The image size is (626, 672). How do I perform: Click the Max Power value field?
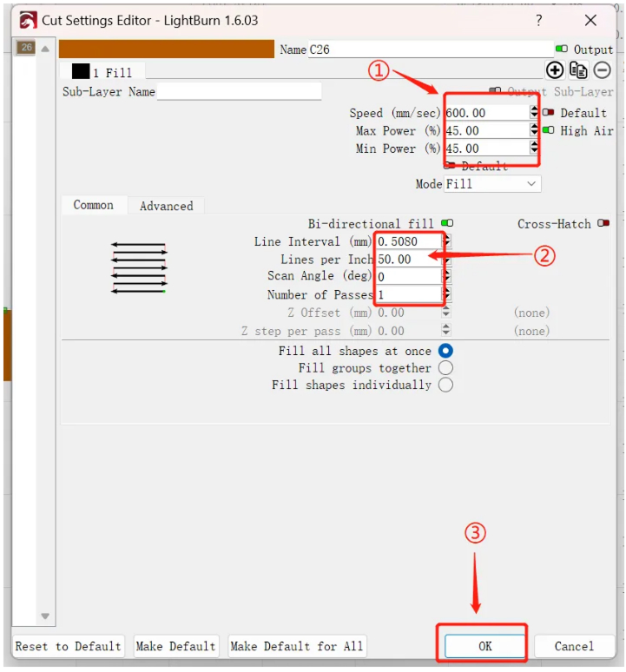point(487,130)
